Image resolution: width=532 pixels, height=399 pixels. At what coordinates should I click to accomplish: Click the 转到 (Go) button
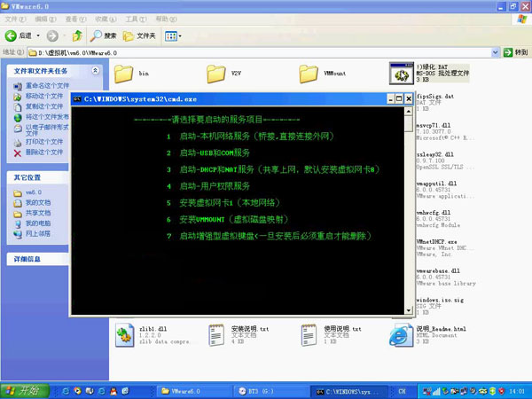point(515,52)
